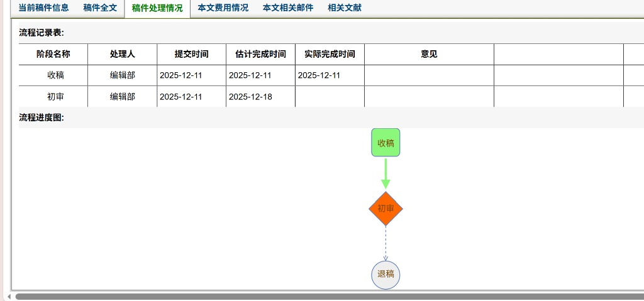644x301 pixels.
Task: Open the 当前稿件信息 tab
Action: [x=43, y=8]
